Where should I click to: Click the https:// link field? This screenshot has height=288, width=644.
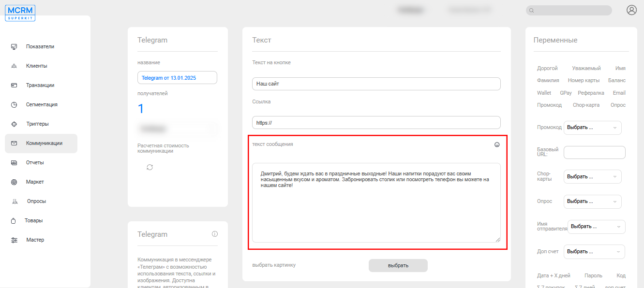tap(376, 122)
